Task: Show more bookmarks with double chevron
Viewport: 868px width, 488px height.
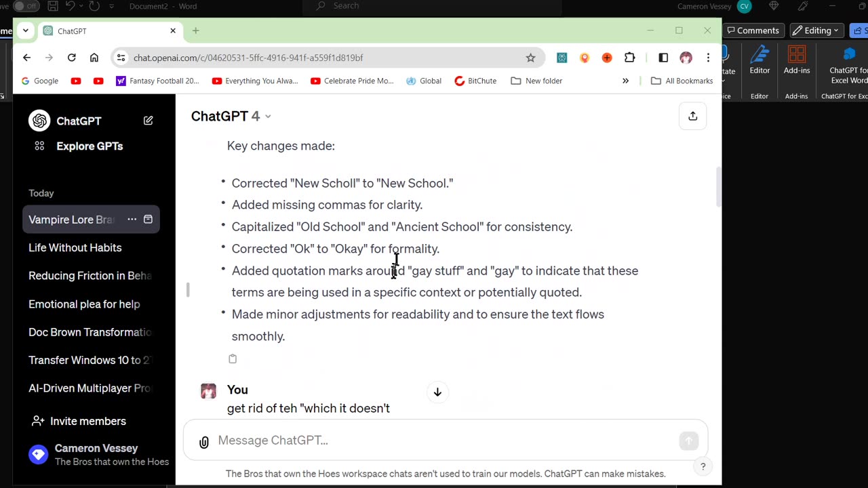Action: tap(625, 81)
